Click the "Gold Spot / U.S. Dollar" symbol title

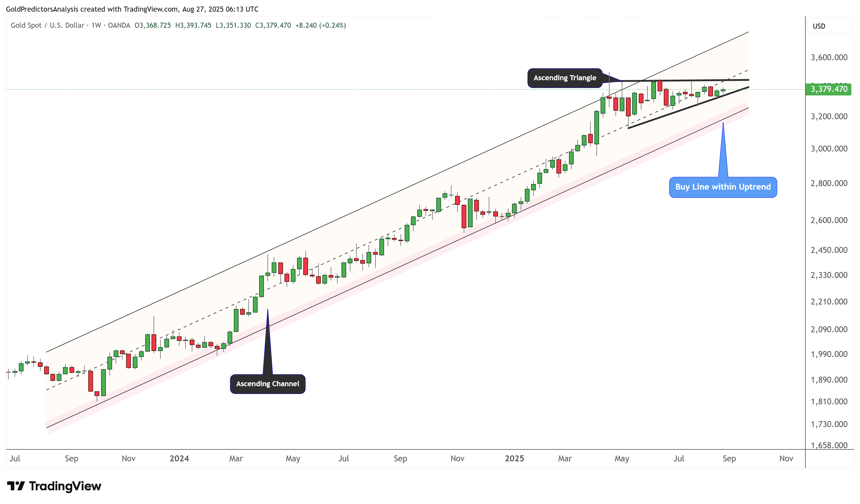[47, 25]
